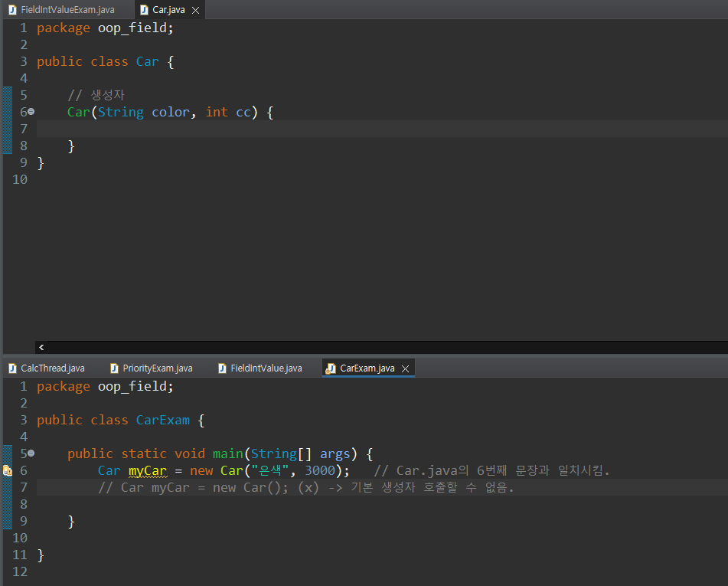Click the underlined myCar variable

147,471
